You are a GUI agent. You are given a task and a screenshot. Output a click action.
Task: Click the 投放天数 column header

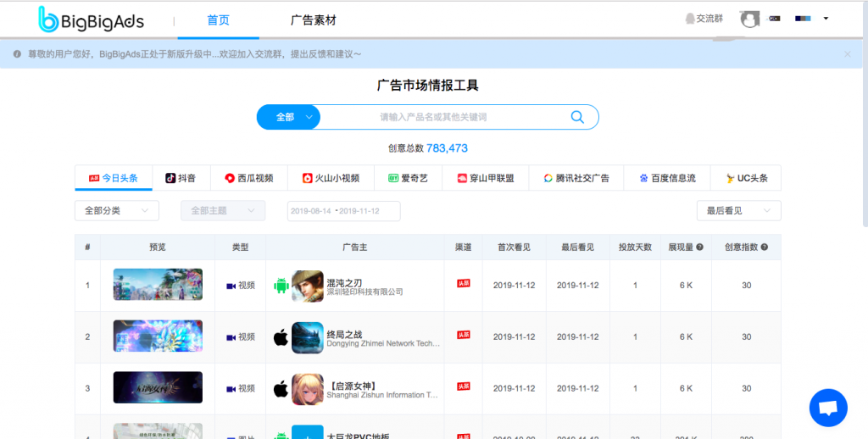[635, 247]
